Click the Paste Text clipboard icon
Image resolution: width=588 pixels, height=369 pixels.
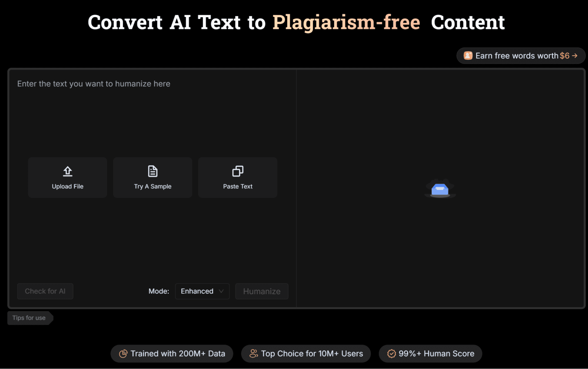click(x=238, y=171)
